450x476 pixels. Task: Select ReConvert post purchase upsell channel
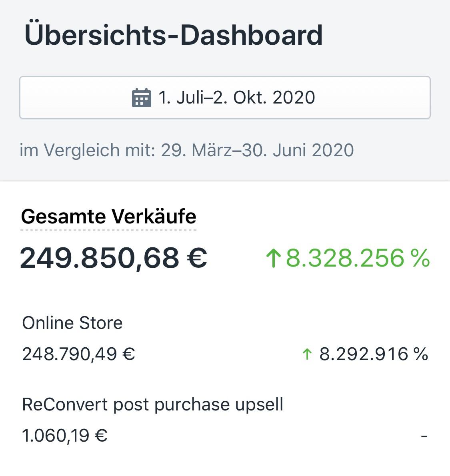(x=152, y=404)
